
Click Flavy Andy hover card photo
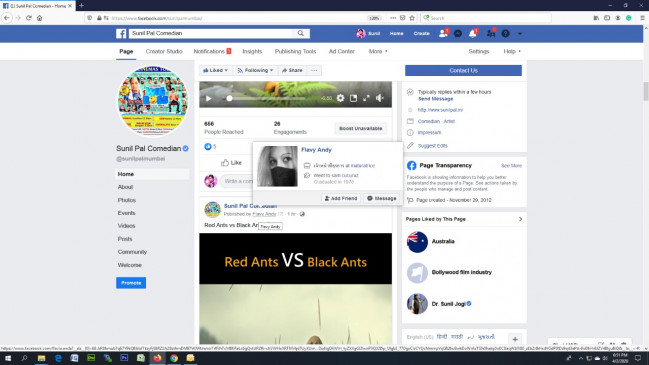tap(277, 166)
